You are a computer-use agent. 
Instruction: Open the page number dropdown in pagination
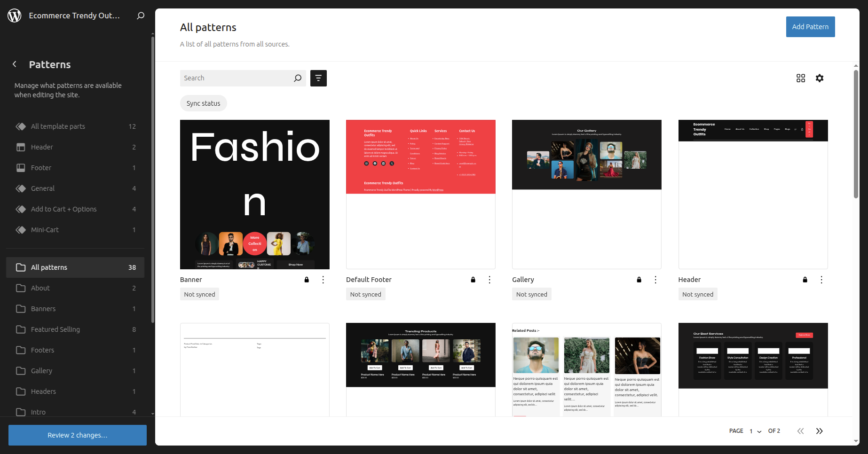pyautogui.click(x=755, y=431)
